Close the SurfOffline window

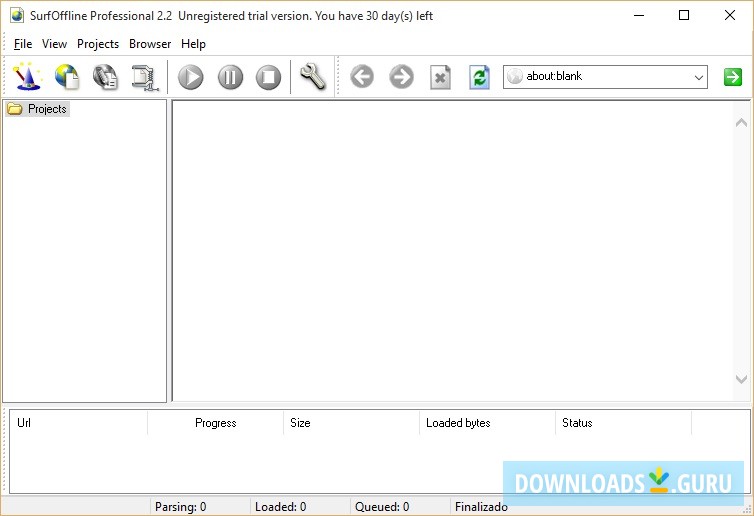729,15
